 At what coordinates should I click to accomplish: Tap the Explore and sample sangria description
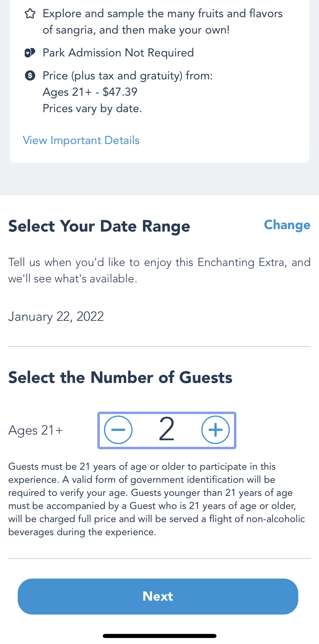coord(162,22)
